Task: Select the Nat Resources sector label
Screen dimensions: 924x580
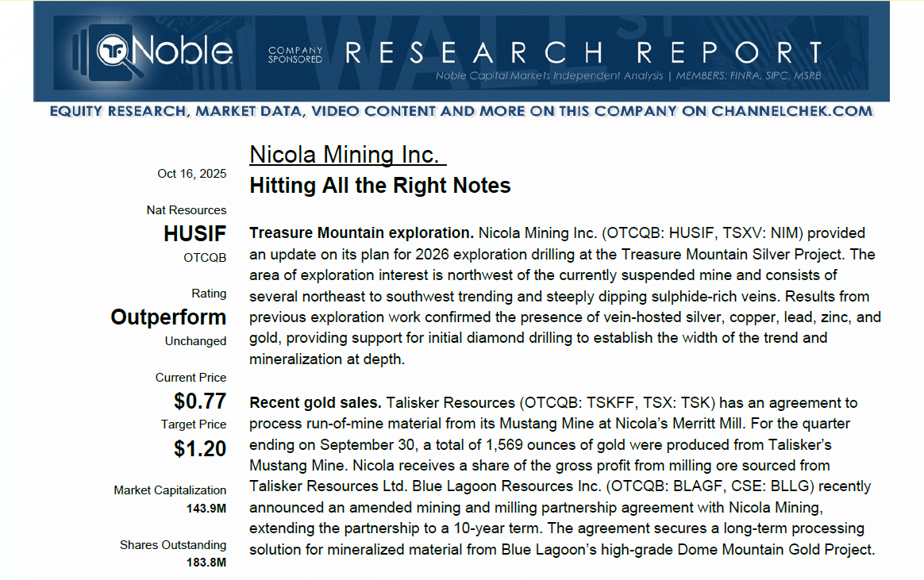Action: pyautogui.click(x=186, y=210)
